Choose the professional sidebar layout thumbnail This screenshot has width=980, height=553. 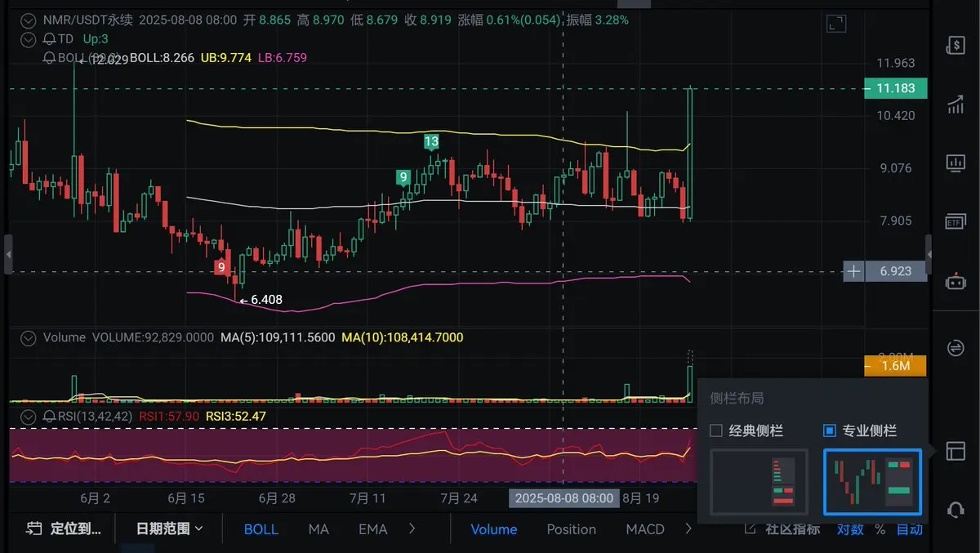pyautogui.click(x=871, y=482)
